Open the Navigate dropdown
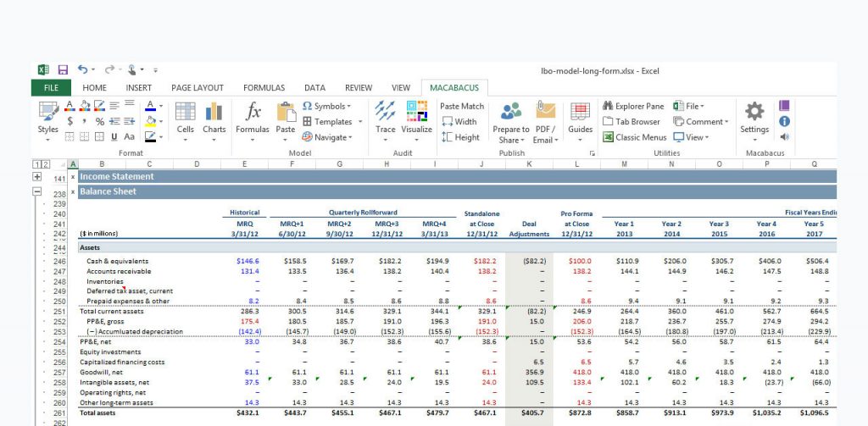 [x=327, y=136]
